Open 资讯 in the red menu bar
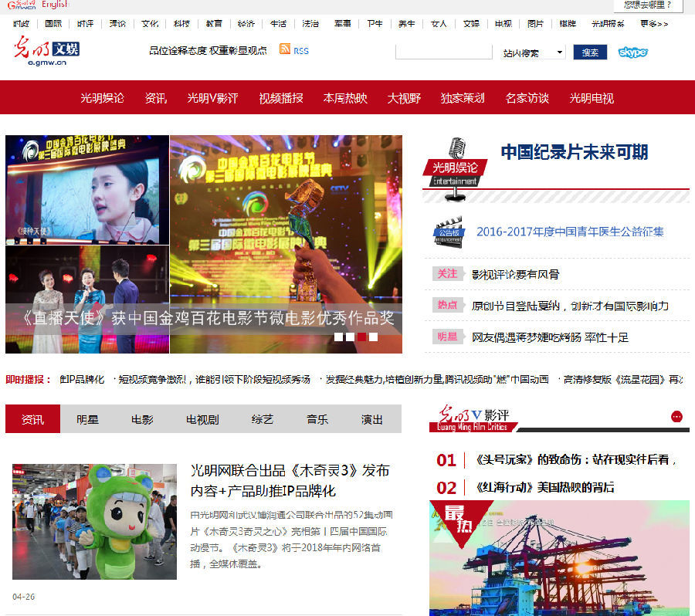Image resolution: width=695 pixels, height=616 pixels. point(156,98)
